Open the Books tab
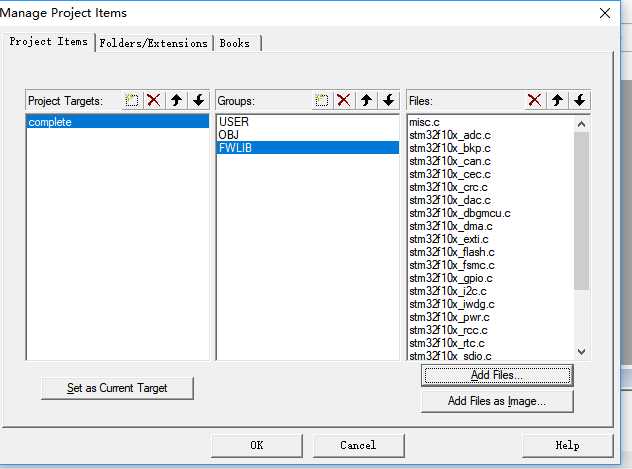The width and height of the screenshot is (632, 469). click(235, 43)
